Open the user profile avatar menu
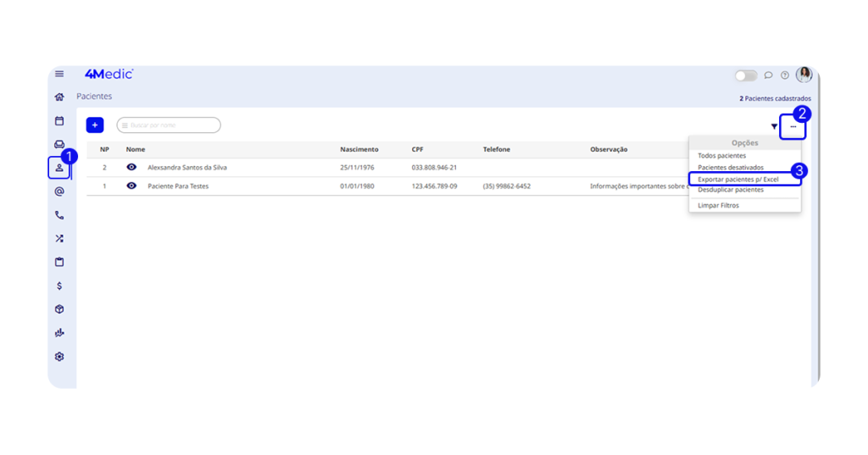The height and width of the screenshot is (455, 868). tap(804, 75)
